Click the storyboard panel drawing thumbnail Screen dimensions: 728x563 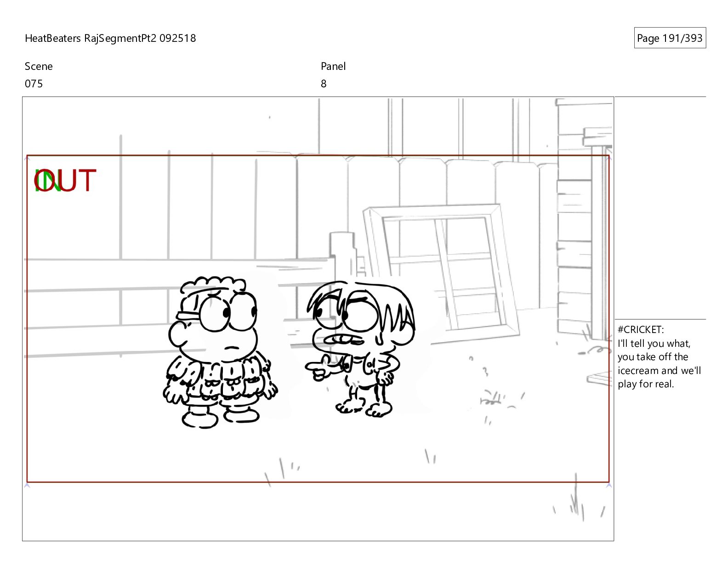(318, 319)
